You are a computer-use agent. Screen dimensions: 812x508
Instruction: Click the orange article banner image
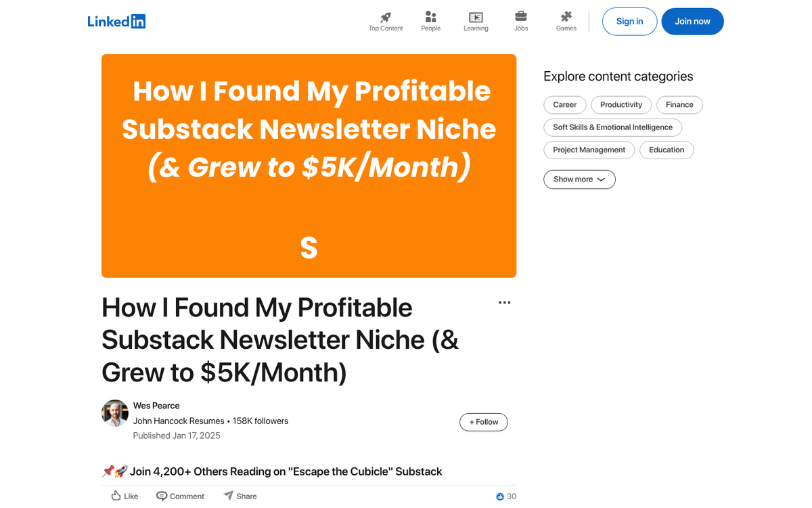coord(309,166)
